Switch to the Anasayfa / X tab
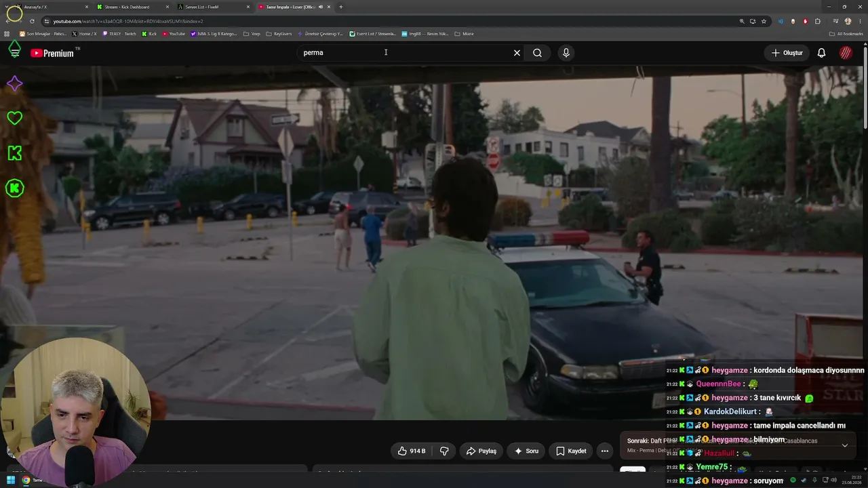 (52, 7)
